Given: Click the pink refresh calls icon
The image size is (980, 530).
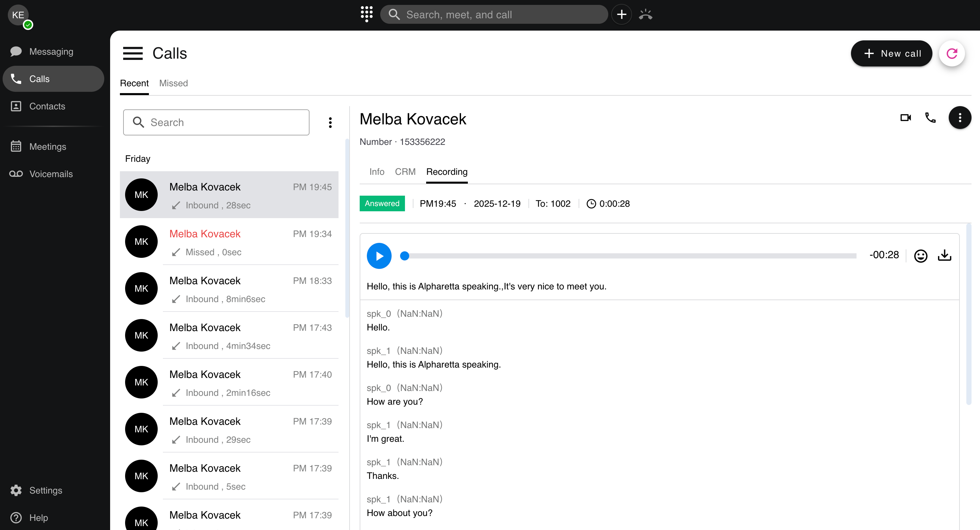Looking at the screenshot, I should coord(951,54).
